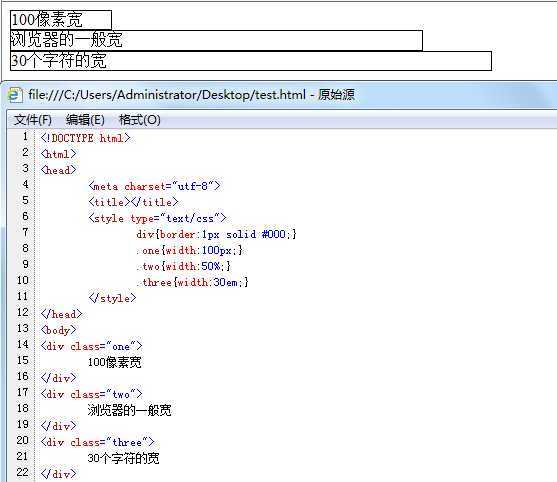
Task: Click the IE page icon in title bar
Action: click(x=15, y=95)
